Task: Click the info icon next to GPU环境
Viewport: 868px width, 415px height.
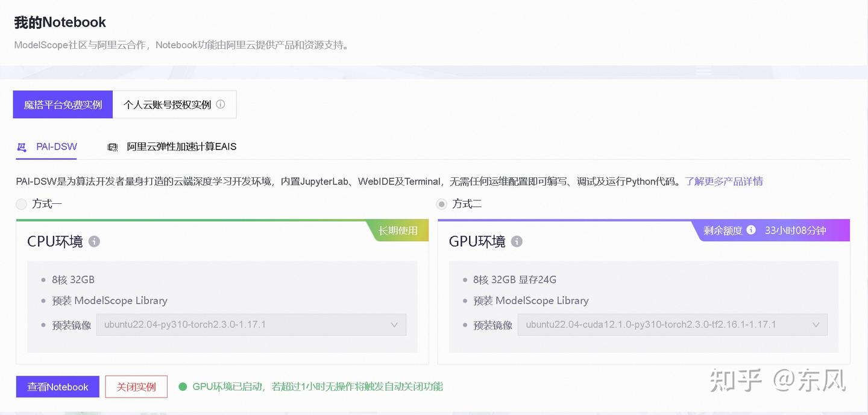Action: [x=517, y=241]
